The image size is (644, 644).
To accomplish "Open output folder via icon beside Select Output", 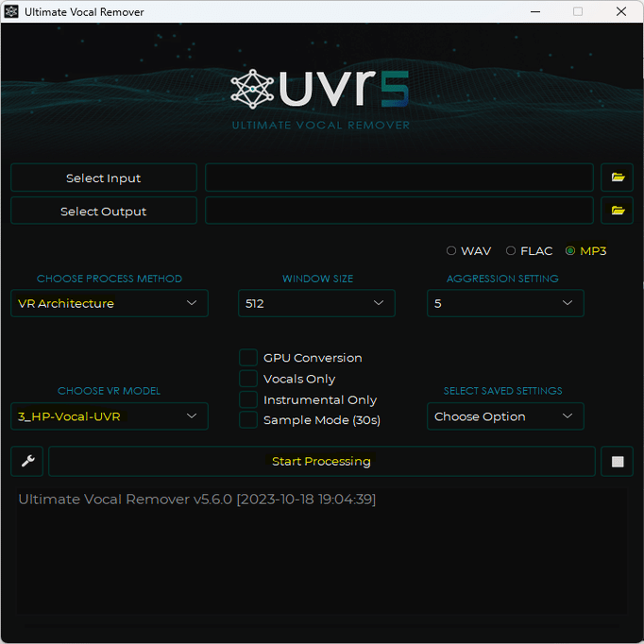I will 617,211.
